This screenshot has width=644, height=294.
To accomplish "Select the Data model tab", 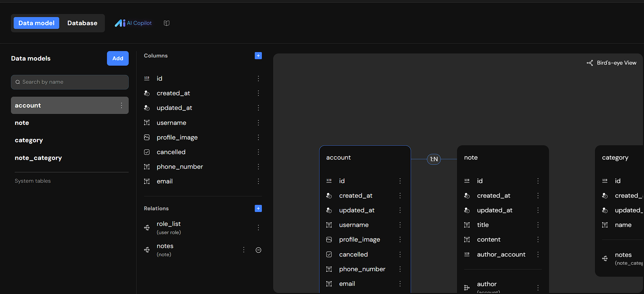I will pyautogui.click(x=36, y=23).
